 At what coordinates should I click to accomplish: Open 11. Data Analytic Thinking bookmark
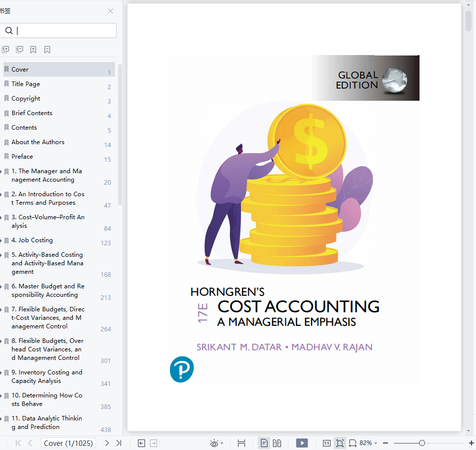pos(47,422)
